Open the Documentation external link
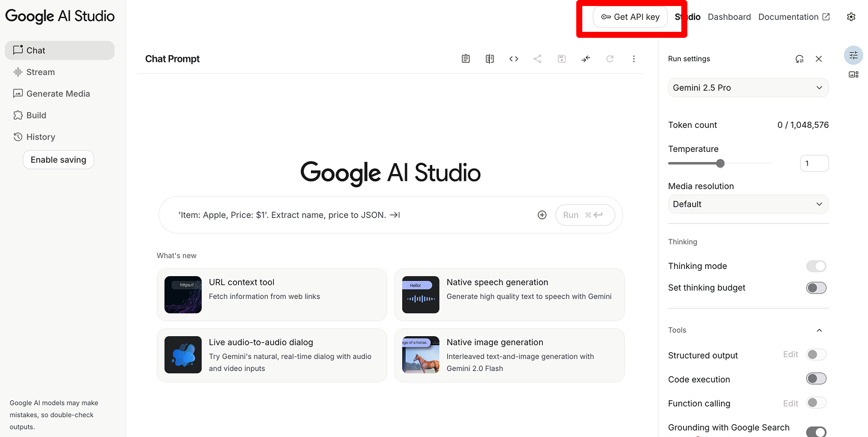 click(x=794, y=17)
